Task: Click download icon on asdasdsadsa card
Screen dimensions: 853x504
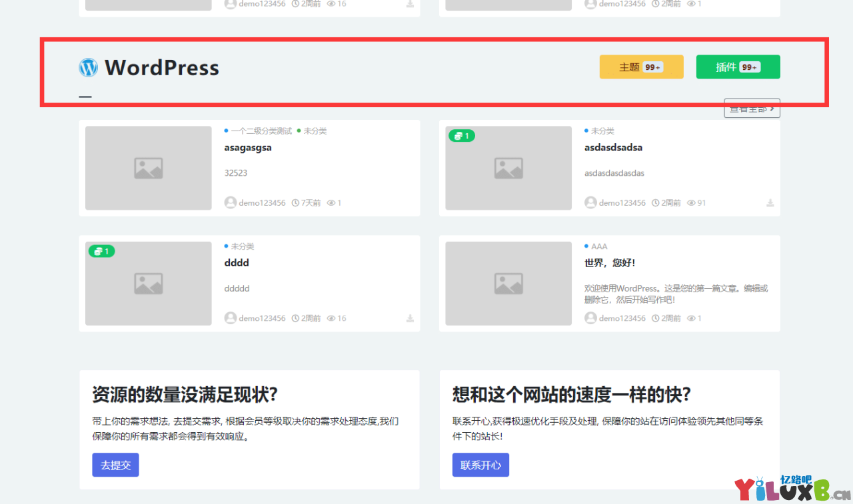Action: tap(770, 202)
